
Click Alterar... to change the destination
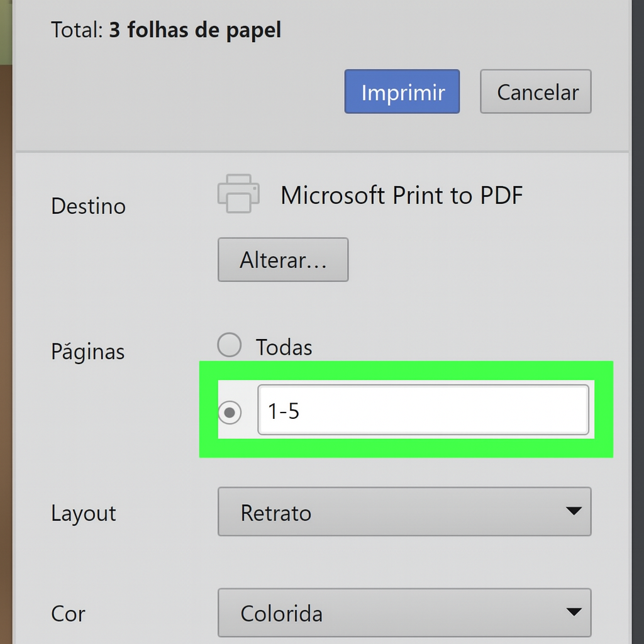pyautogui.click(x=283, y=260)
